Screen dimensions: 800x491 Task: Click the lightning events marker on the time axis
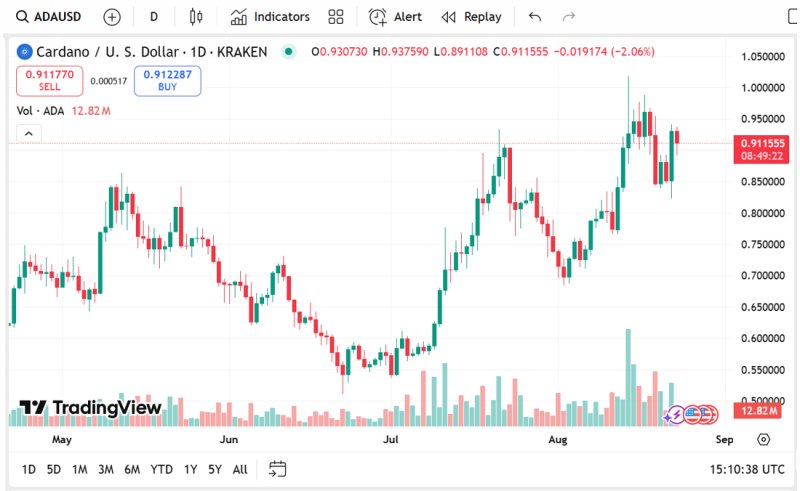[676, 415]
